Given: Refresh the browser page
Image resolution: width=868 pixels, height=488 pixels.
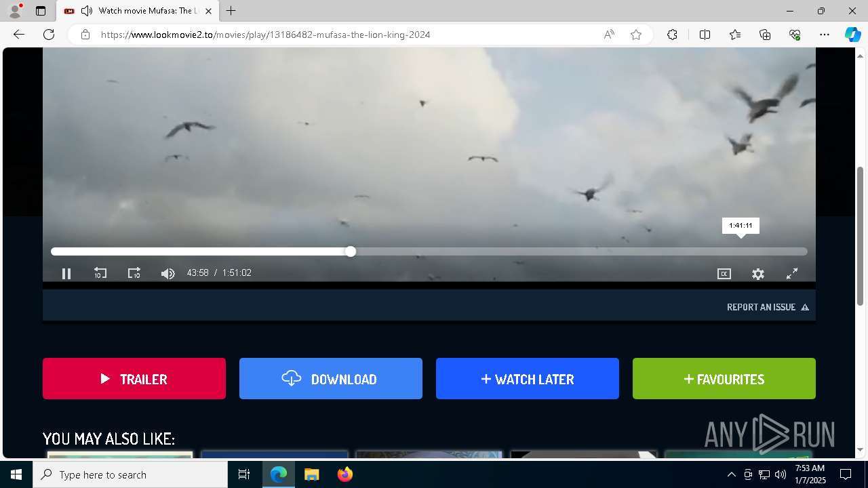Looking at the screenshot, I should coord(49,35).
